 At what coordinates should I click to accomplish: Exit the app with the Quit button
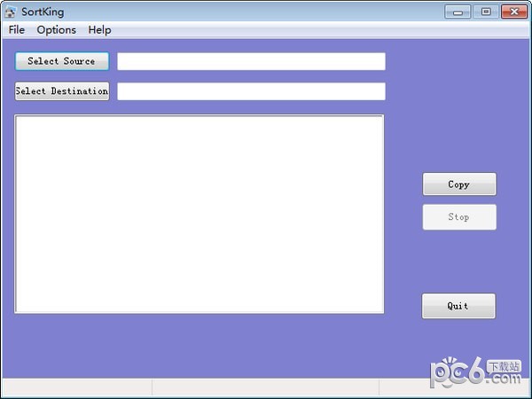(x=458, y=306)
